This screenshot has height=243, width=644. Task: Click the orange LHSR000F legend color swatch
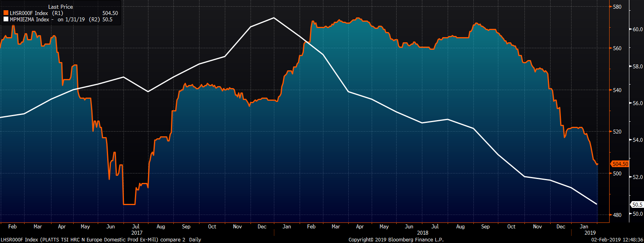point(6,13)
